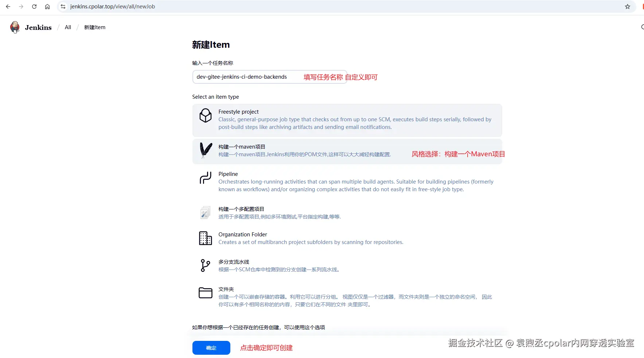Go to the browser home page icon

click(x=47, y=7)
